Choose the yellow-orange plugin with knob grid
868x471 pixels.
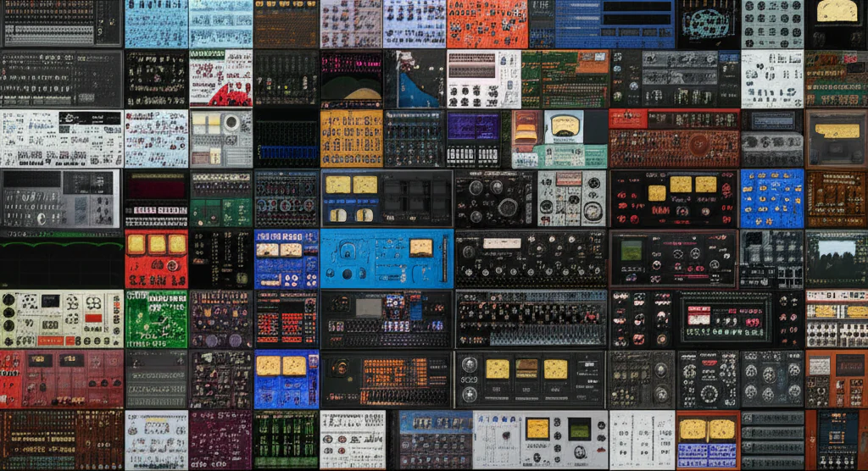pyautogui.click(x=352, y=138)
